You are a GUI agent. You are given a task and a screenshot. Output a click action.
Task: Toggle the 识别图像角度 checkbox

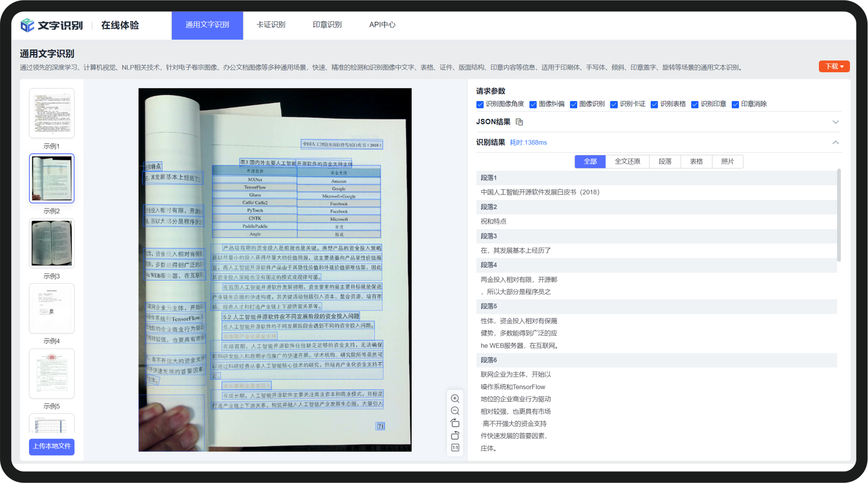[x=480, y=104]
